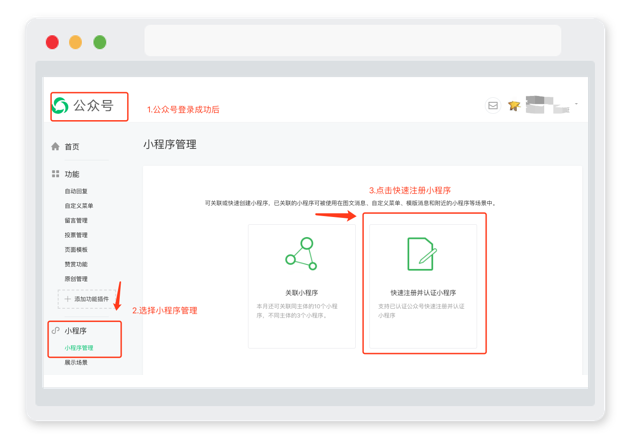Viewport: 640px width, 445px height.
Task: Open 投票管理 in the sidebar
Action: [76, 235]
